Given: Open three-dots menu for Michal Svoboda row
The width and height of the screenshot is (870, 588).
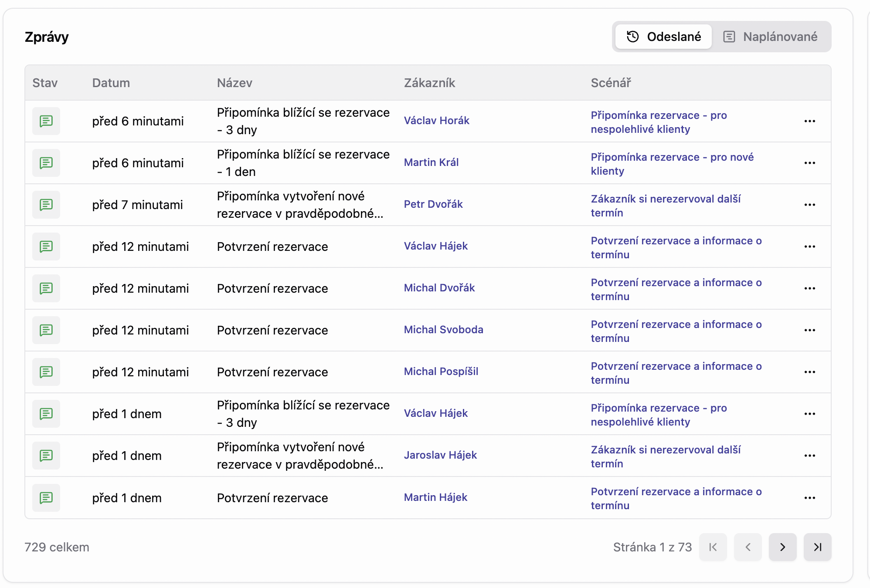Looking at the screenshot, I should pyautogui.click(x=809, y=330).
